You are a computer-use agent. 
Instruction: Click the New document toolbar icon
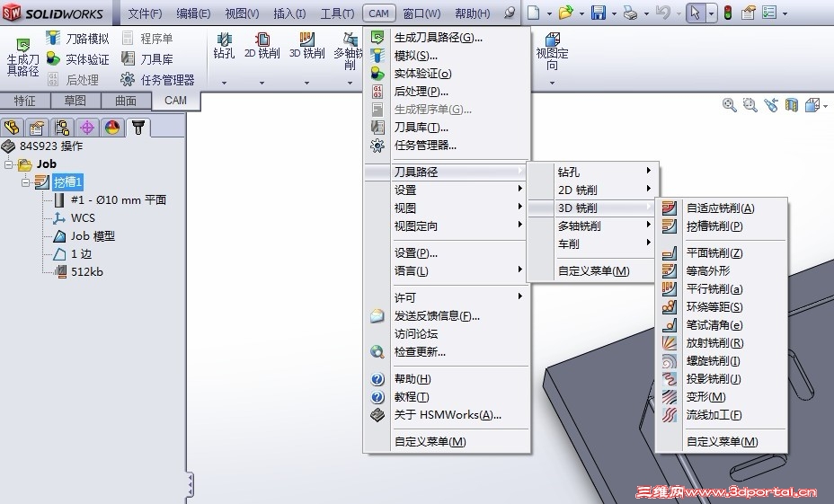534,13
